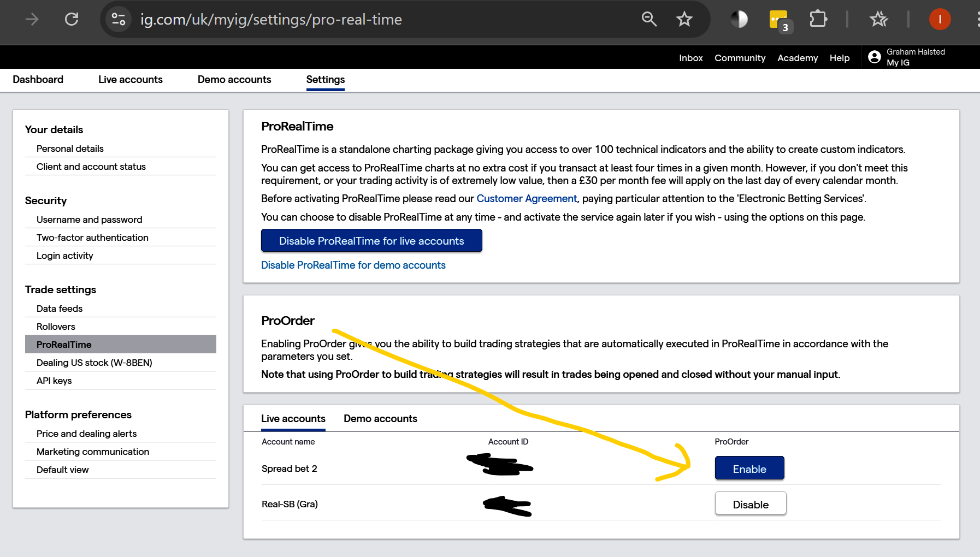The height and width of the screenshot is (557, 980).
Task: Click the Spread bet 2 account name
Action: 290,469
